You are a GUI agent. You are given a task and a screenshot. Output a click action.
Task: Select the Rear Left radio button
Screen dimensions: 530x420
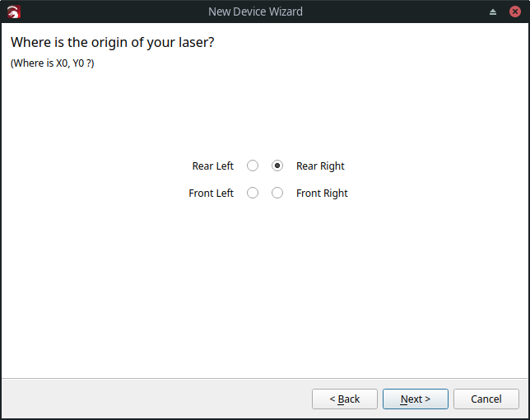tap(253, 166)
